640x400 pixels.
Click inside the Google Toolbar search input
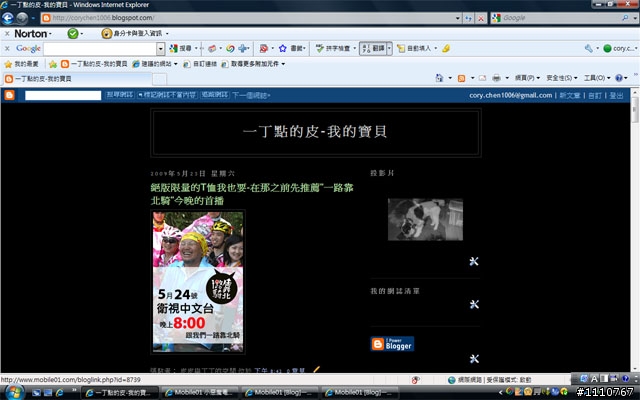point(100,49)
